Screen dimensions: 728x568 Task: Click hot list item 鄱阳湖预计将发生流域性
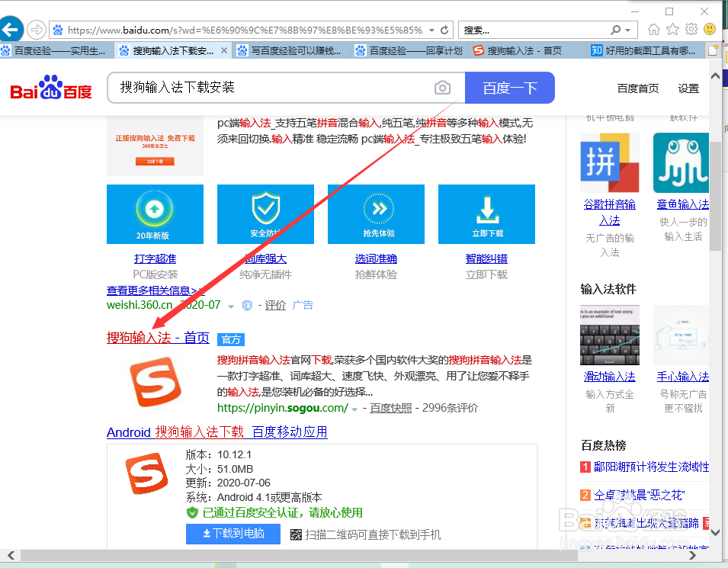tap(651, 467)
